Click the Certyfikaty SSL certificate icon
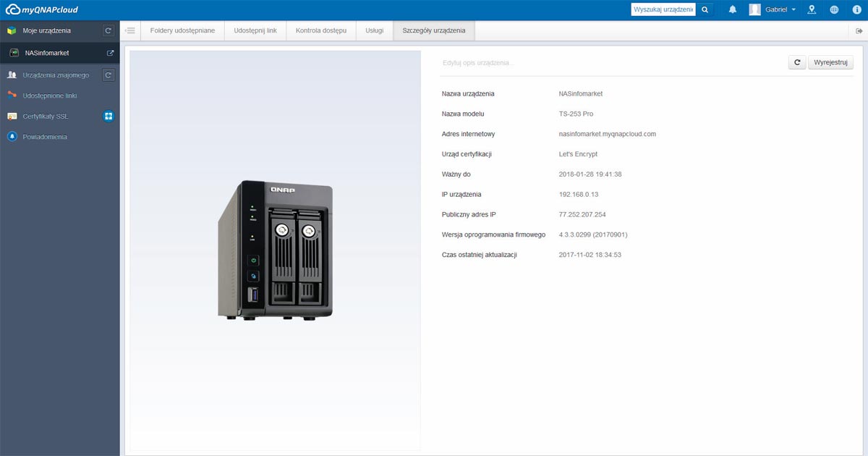Image resolution: width=868 pixels, height=456 pixels. click(12, 116)
